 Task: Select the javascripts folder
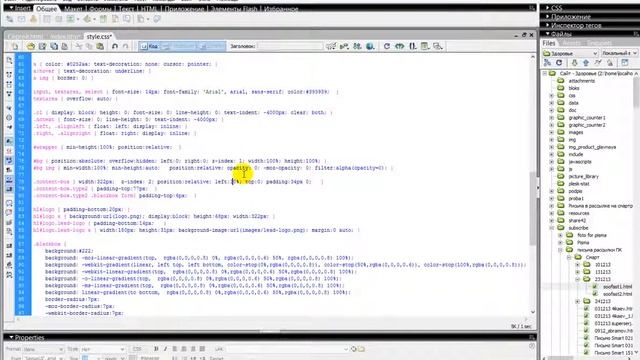coord(580,162)
